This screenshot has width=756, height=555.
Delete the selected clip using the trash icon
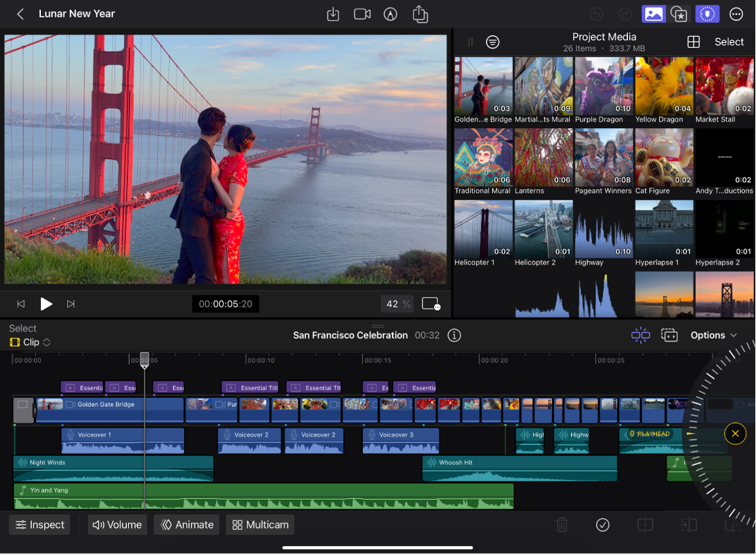(x=561, y=525)
